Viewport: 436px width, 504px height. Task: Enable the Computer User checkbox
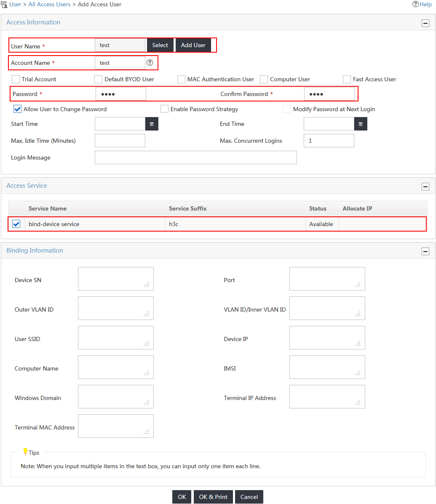tap(264, 80)
